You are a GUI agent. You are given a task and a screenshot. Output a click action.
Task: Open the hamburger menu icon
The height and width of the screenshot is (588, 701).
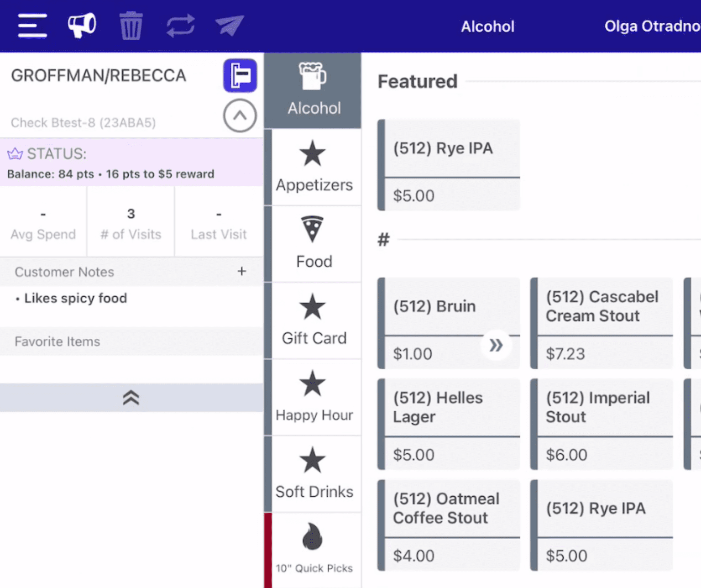(32, 26)
